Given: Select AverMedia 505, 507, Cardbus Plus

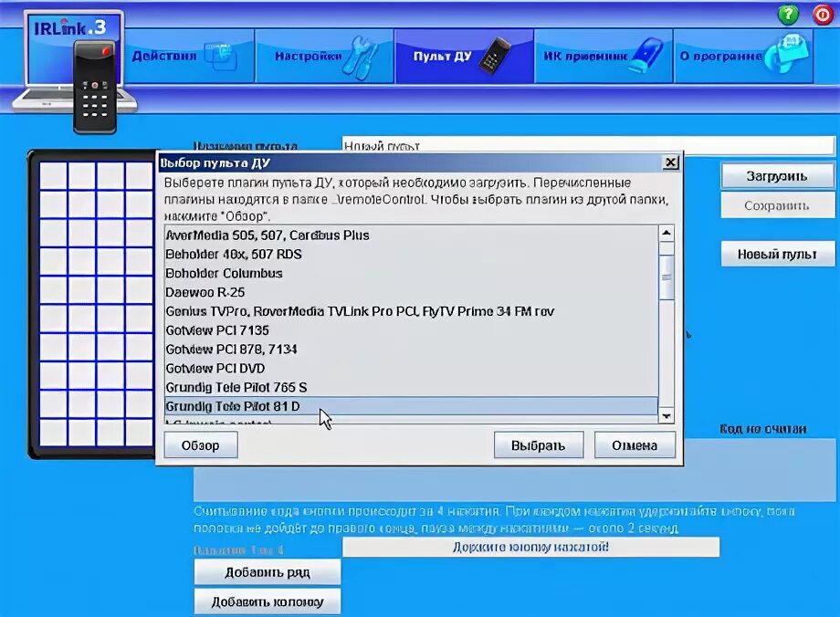Looking at the screenshot, I should [x=411, y=235].
